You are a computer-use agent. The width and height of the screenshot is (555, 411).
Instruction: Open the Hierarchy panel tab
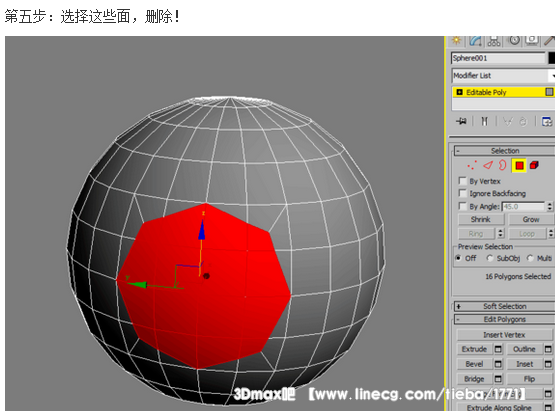pos(494,41)
